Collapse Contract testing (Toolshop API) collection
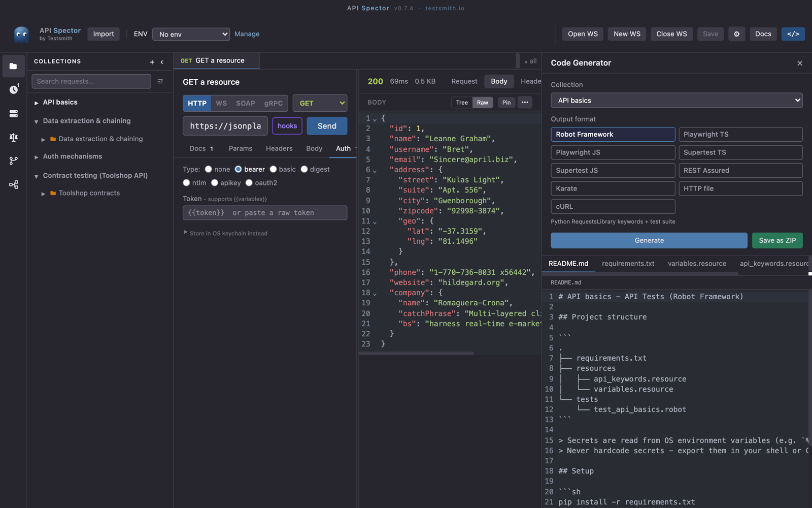The height and width of the screenshot is (508, 812). (37, 176)
